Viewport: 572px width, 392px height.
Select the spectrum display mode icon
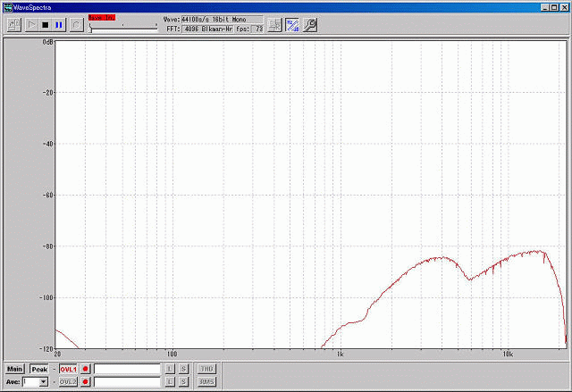coord(292,25)
